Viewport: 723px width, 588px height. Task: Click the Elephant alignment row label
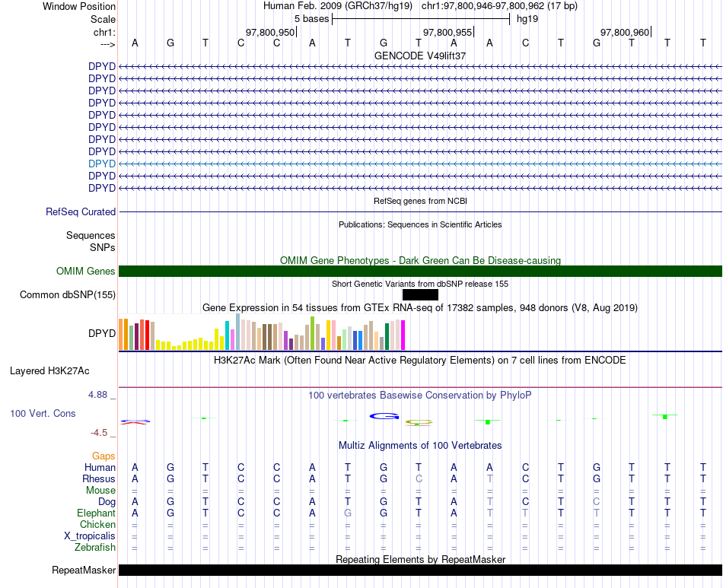click(x=96, y=513)
